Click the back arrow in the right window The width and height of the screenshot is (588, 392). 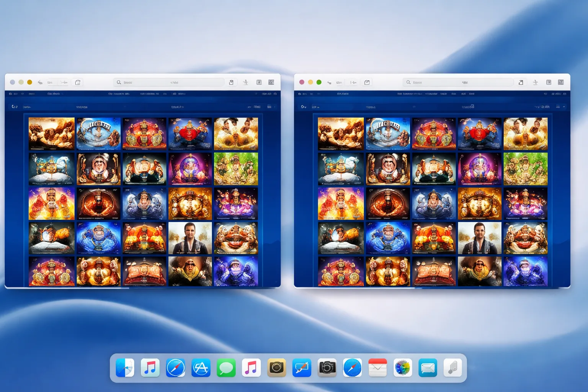click(329, 82)
